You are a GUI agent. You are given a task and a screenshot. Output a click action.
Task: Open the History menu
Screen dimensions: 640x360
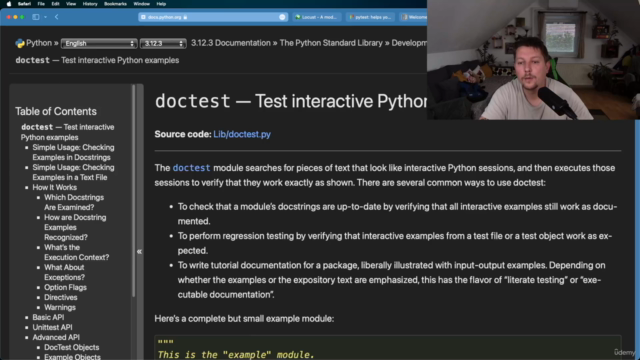[x=90, y=4]
